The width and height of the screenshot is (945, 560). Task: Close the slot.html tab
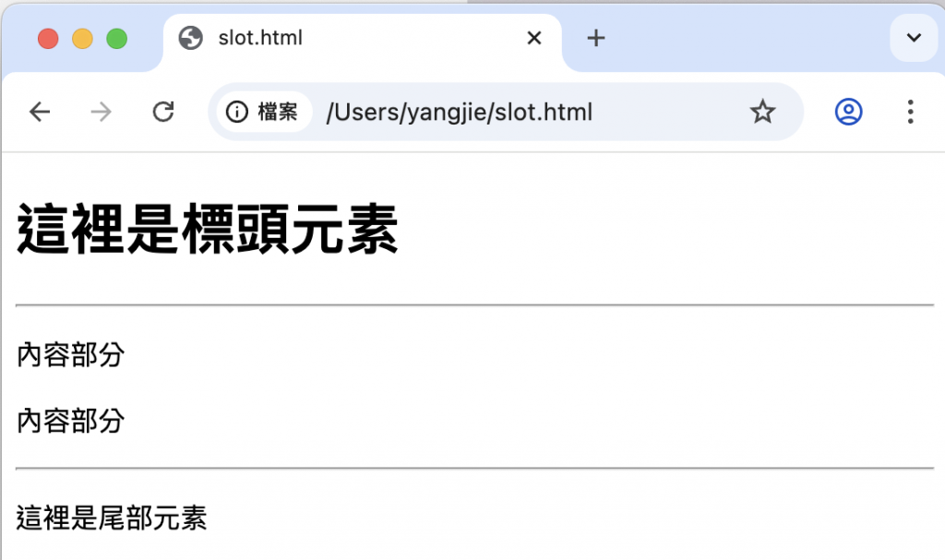534,38
